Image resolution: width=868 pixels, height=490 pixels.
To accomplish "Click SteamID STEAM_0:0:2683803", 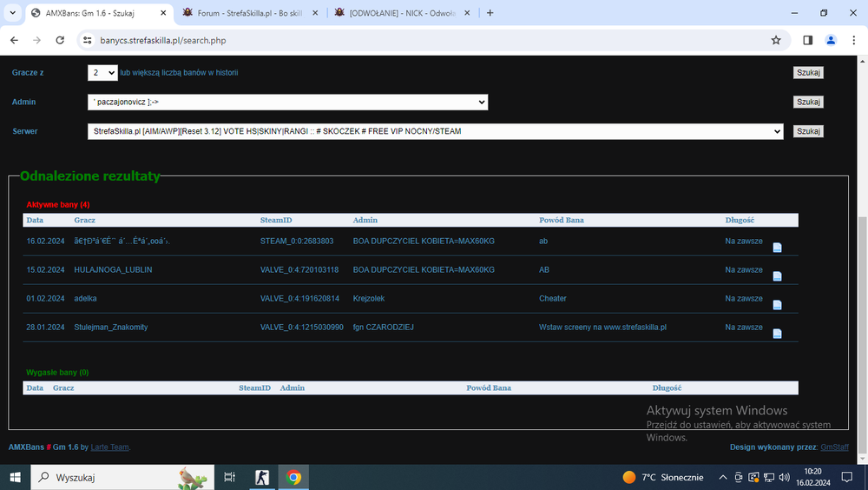I will 297,242.
